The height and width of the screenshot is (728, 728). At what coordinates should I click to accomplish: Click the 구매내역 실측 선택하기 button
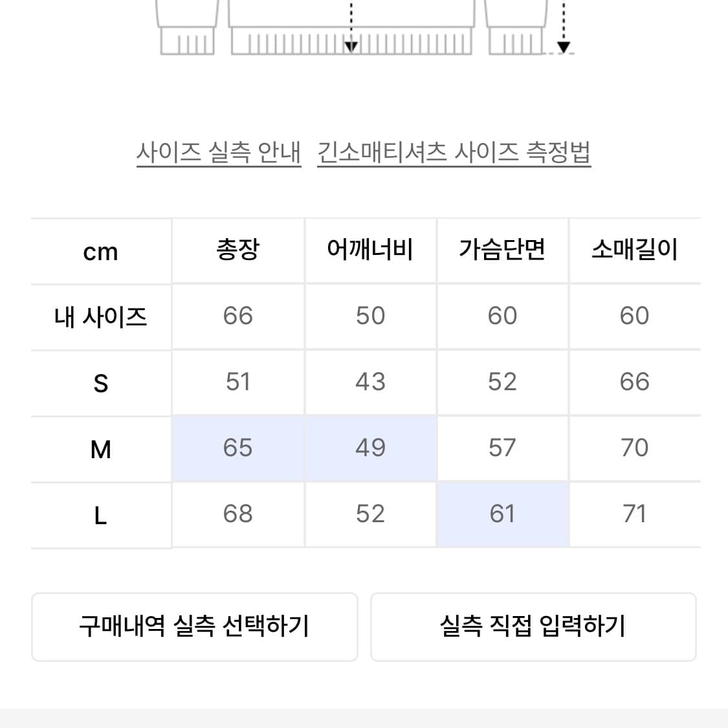click(x=194, y=626)
